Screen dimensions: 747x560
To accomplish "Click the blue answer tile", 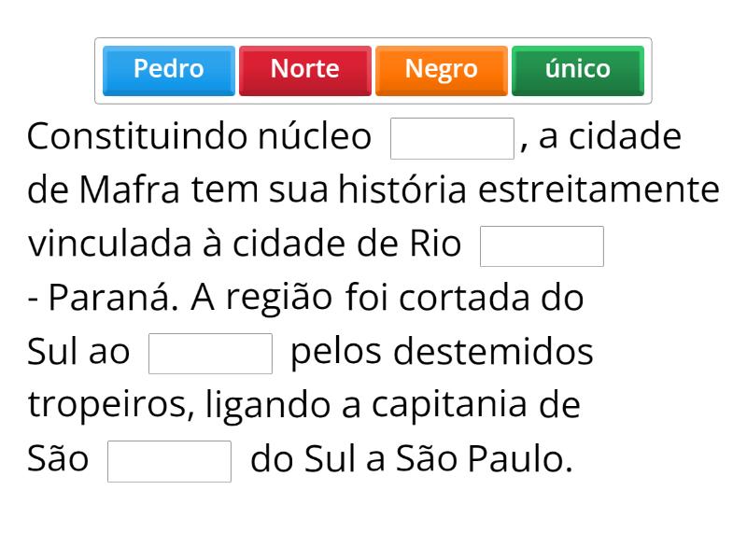I will point(168,70).
